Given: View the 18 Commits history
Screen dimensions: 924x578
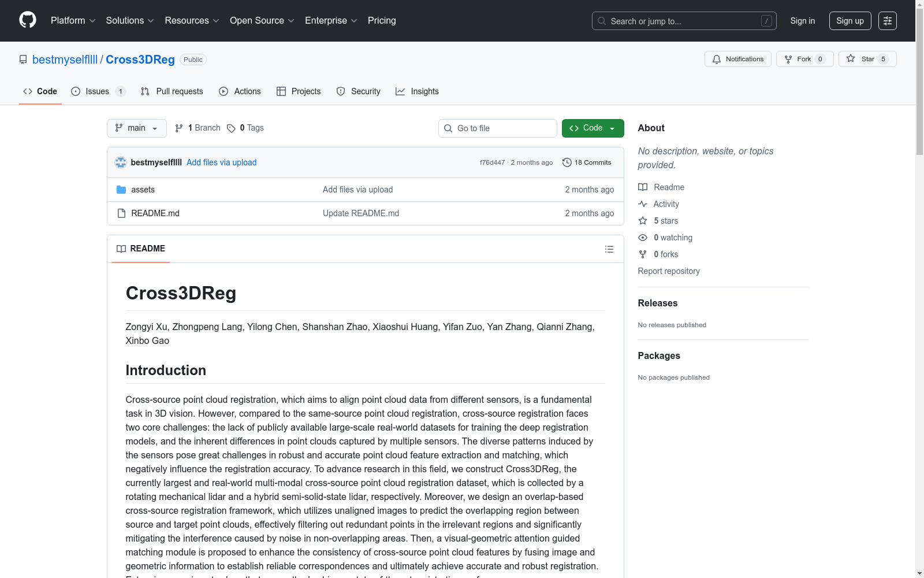Looking at the screenshot, I should point(587,162).
